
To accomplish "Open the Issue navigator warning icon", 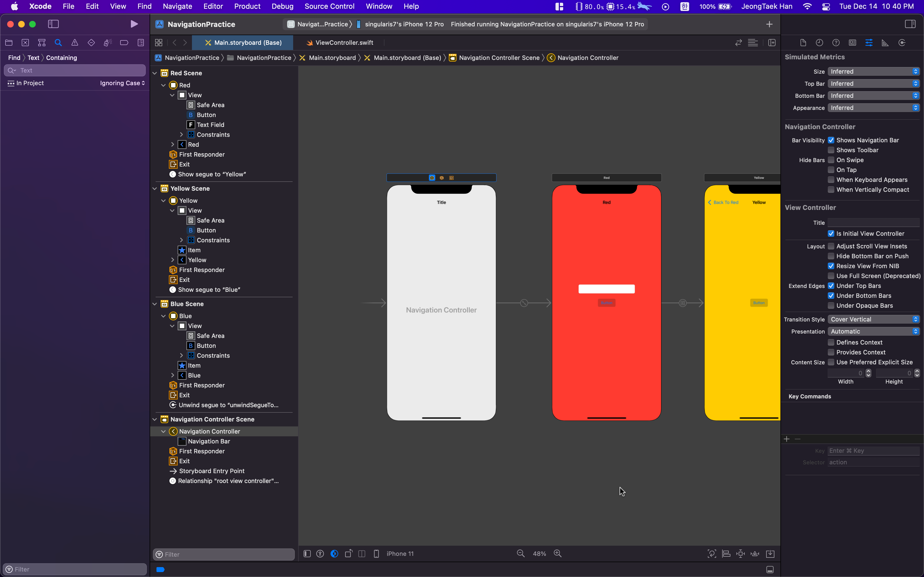I will click(x=75, y=43).
